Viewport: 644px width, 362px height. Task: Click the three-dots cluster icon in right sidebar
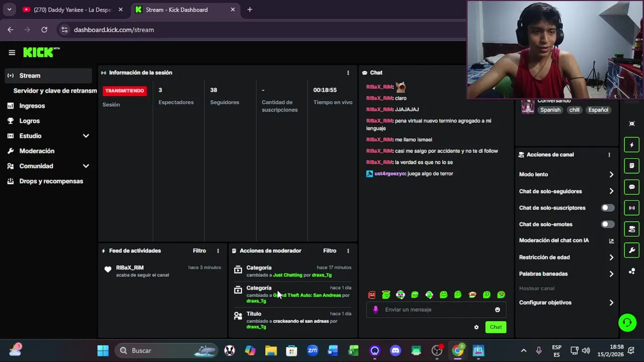pyautogui.click(x=632, y=271)
